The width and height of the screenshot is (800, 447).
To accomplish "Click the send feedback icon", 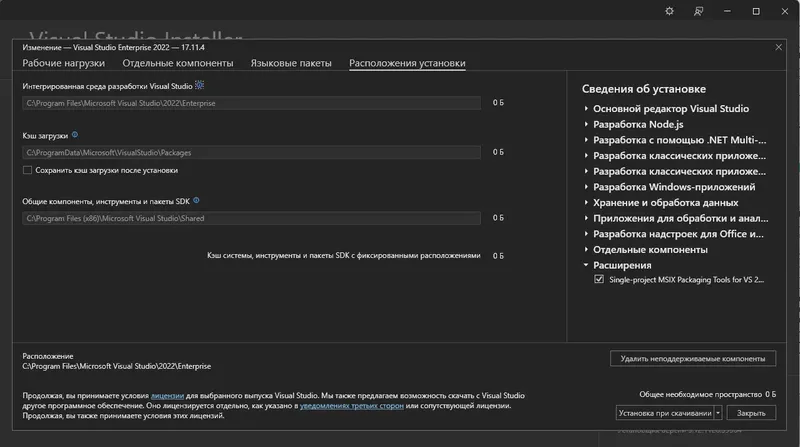I will (x=698, y=11).
